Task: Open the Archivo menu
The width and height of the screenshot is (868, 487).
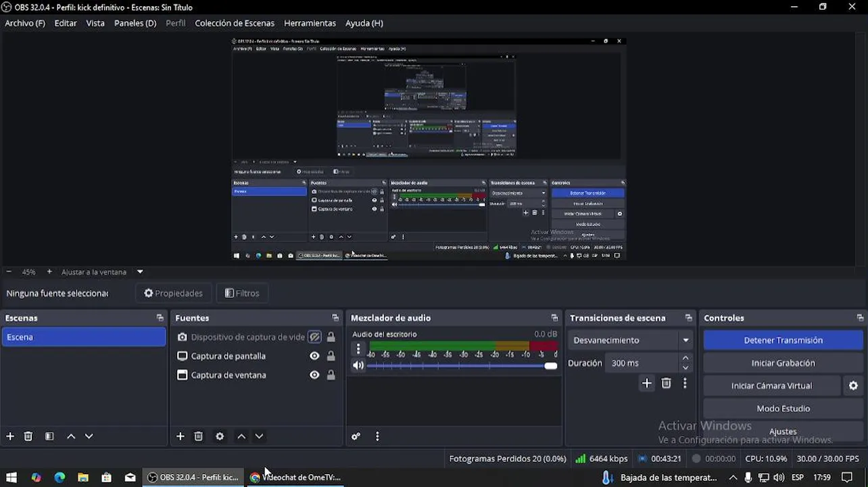Action: pyautogui.click(x=25, y=23)
